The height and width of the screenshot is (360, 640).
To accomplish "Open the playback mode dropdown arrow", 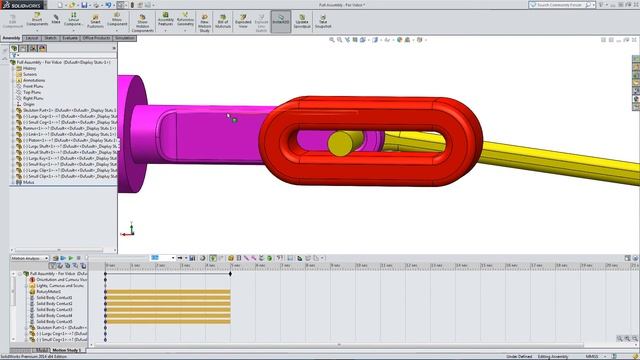I will pos(186,258).
